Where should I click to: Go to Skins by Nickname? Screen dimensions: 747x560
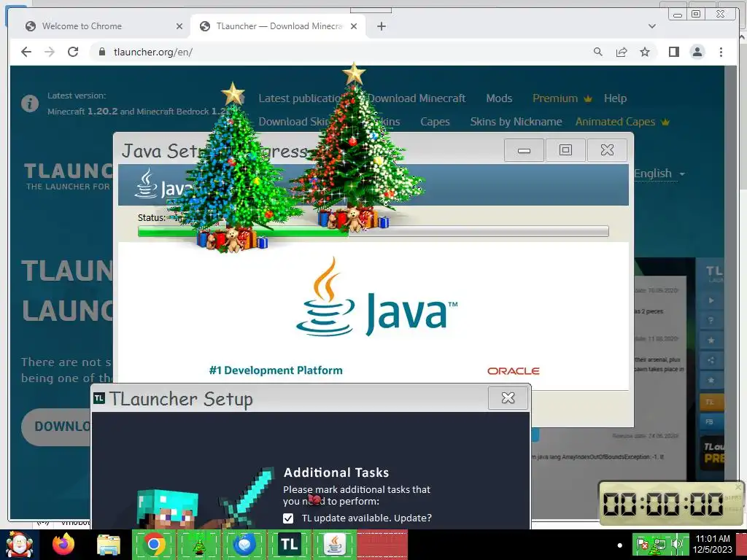(516, 122)
